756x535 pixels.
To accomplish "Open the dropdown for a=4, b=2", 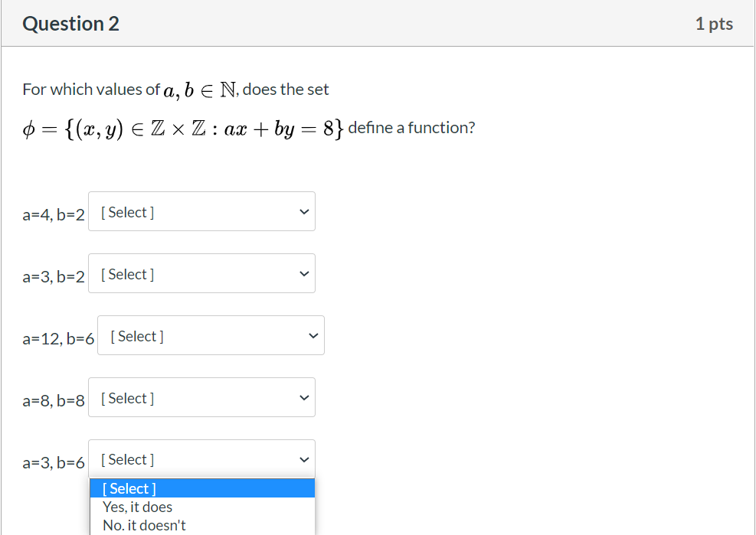I will tap(201, 211).
